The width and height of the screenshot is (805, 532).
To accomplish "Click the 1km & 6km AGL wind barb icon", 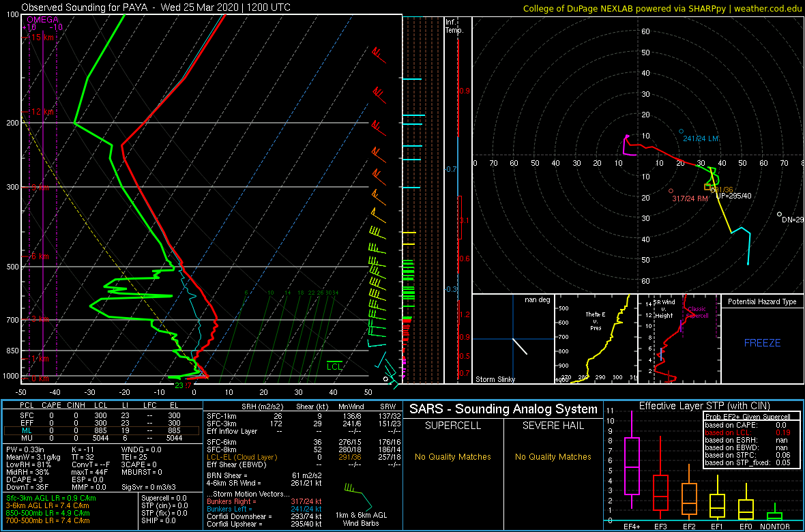I will coord(359,496).
